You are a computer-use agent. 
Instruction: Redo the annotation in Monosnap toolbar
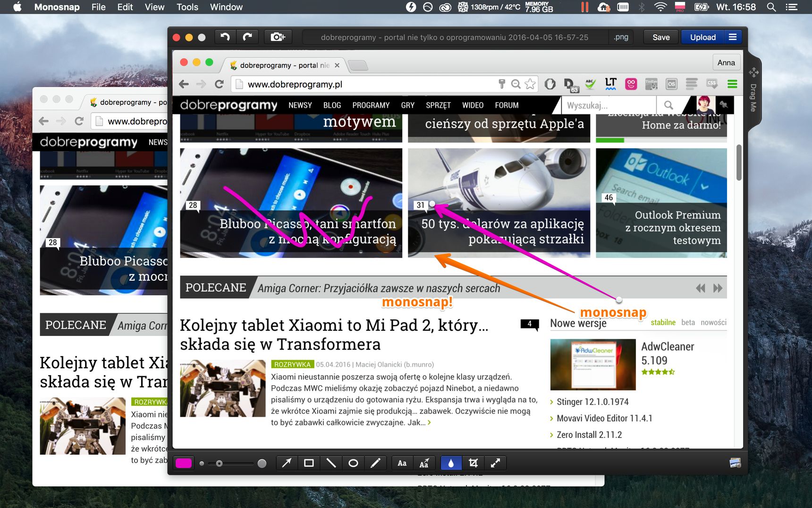(x=247, y=37)
